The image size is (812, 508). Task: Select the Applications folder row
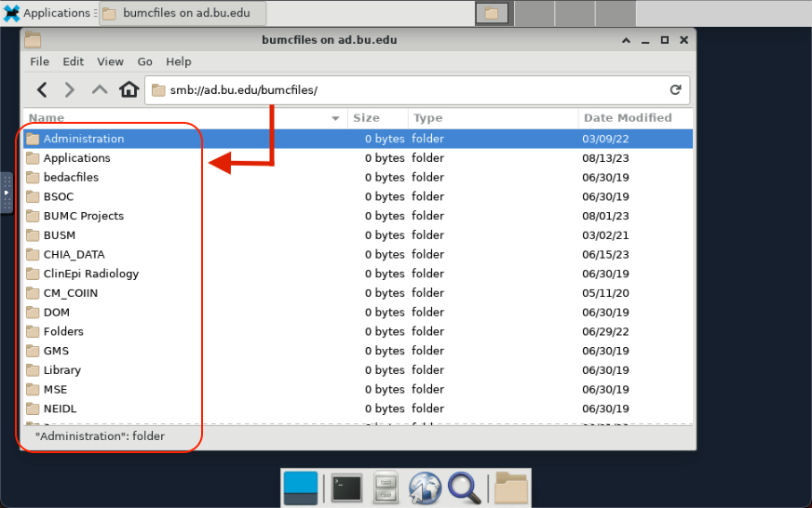(358, 158)
